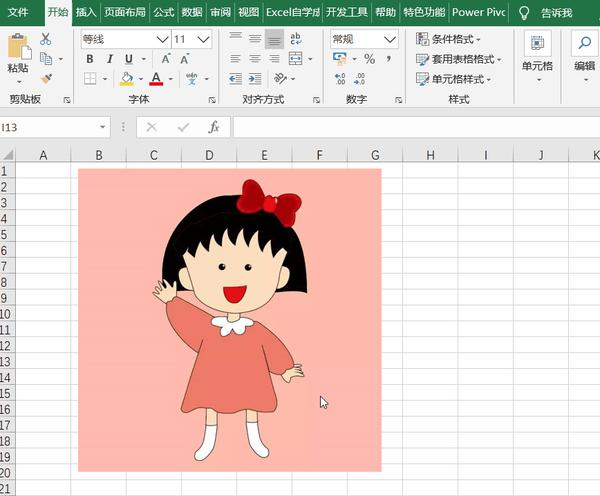Open the phonetic guide wén icon

pyautogui.click(x=192, y=79)
